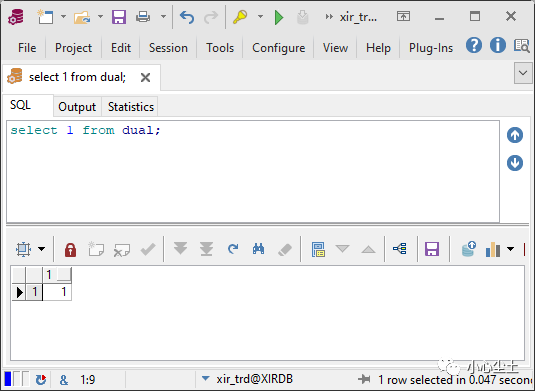Expand quick access toolbar overflow chevron
The image size is (535, 391).
tap(329, 17)
